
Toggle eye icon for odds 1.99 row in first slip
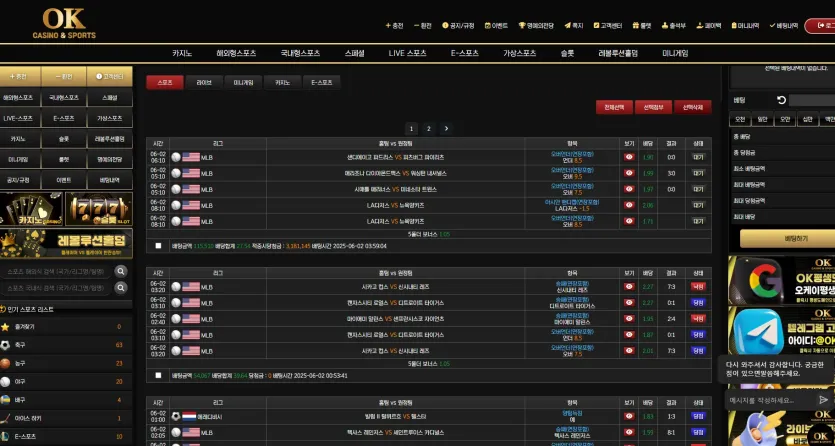click(629, 174)
